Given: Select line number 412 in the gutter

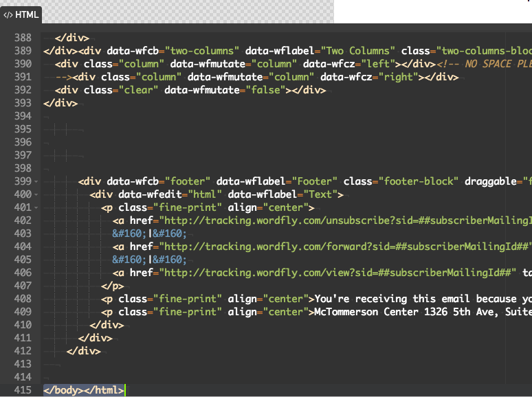Looking at the screenshot, I should point(23,351).
